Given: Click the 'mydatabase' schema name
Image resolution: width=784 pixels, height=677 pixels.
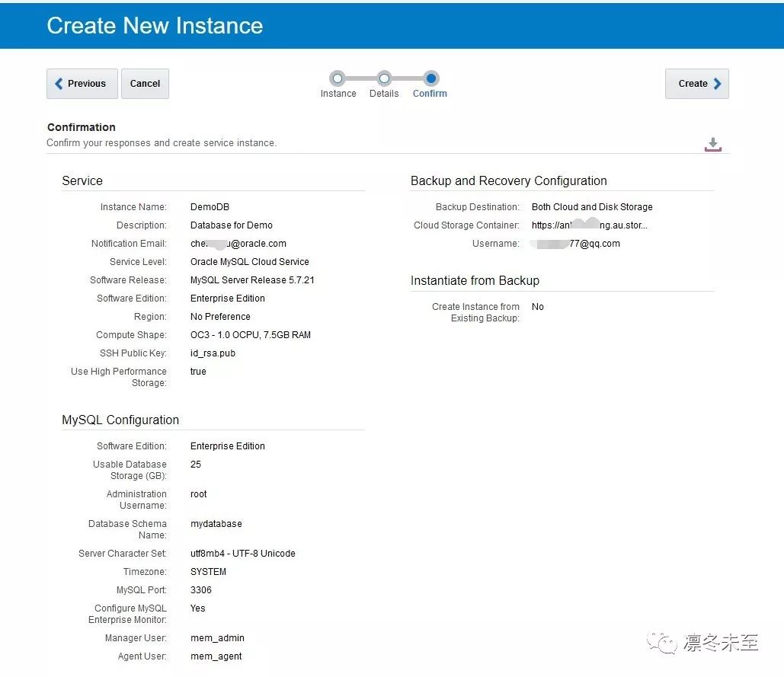Looking at the screenshot, I should (x=216, y=524).
